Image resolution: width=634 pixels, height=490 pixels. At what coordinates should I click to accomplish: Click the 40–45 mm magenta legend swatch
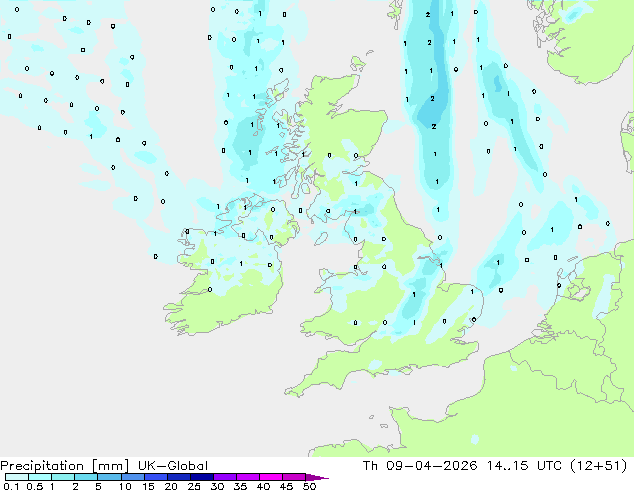point(271,477)
